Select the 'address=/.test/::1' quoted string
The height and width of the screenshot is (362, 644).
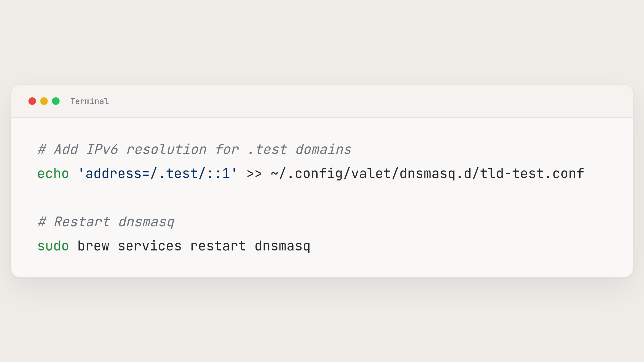158,173
